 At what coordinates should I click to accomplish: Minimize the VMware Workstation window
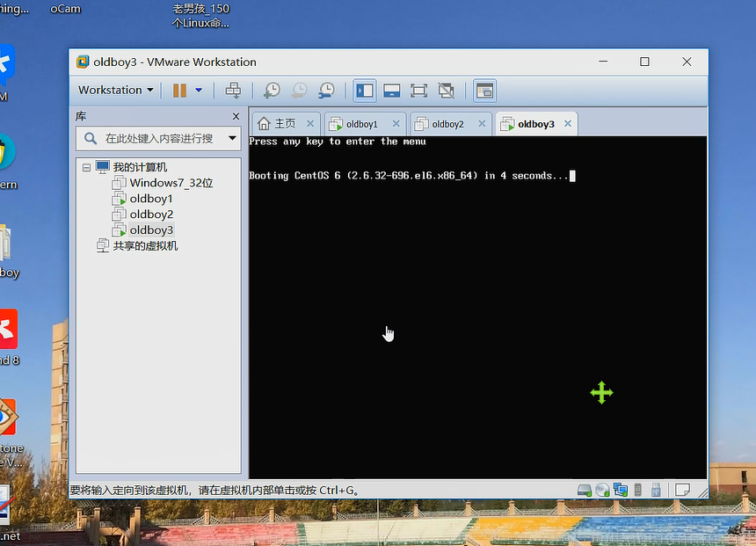pyautogui.click(x=603, y=62)
